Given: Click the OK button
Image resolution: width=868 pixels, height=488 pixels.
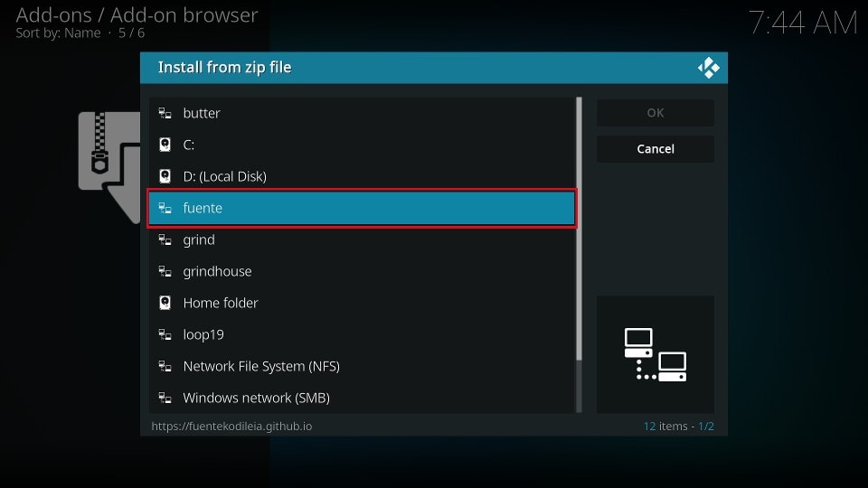Looking at the screenshot, I should (x=656, y=113).
